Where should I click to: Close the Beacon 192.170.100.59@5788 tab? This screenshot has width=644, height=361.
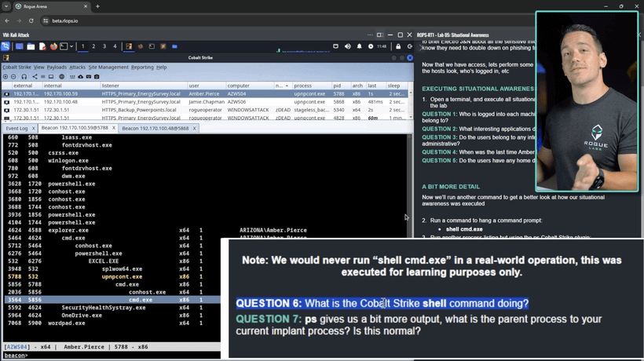tap(113, 128)
